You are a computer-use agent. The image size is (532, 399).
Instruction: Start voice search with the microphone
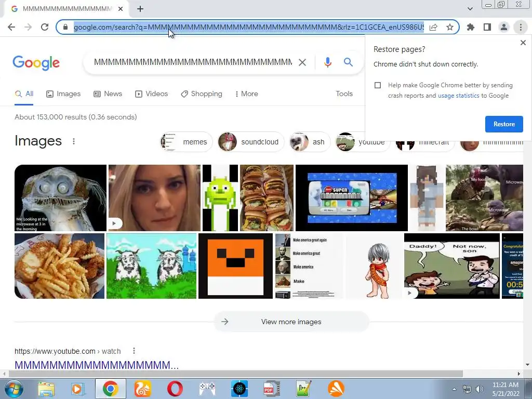(327, 62)
